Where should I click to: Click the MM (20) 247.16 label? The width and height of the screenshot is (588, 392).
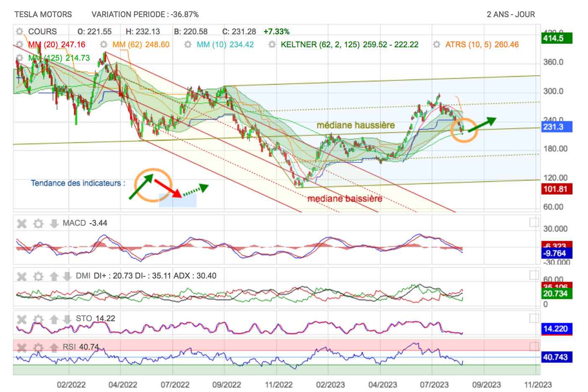point(57,44)
